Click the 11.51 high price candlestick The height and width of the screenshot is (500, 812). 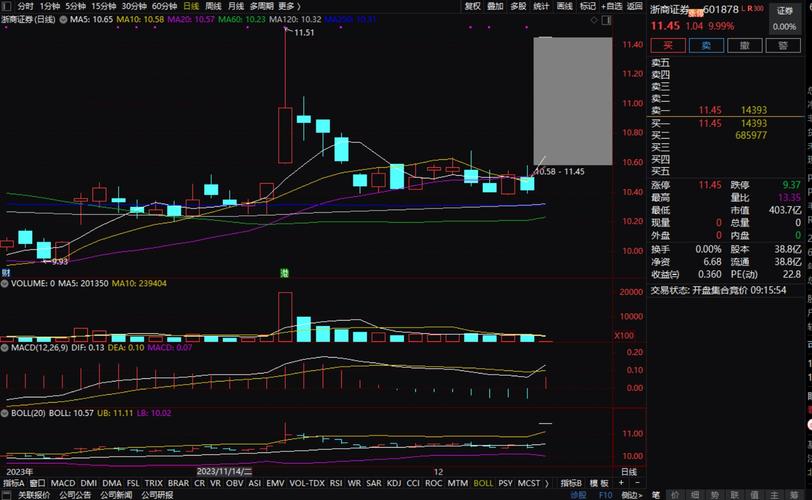point(285,100)
